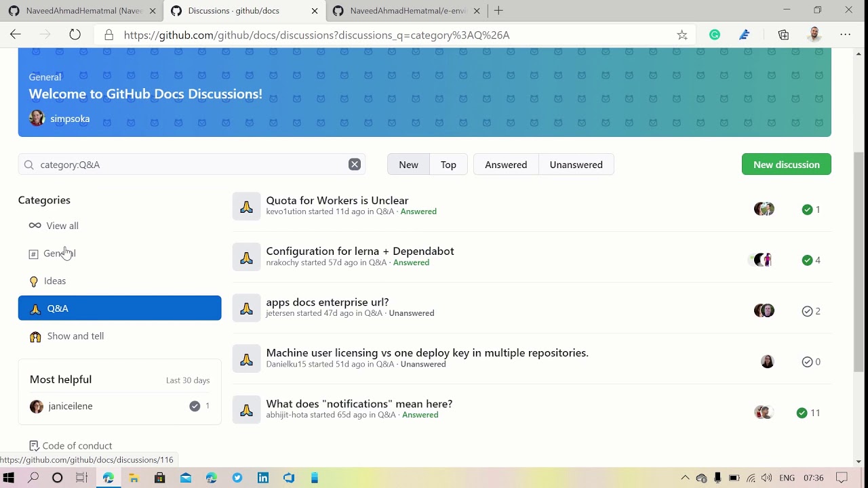Image resolution: width=868 pixels, height=488 pixels.
Task: Start a New discussion
Action: coord(786,164)
